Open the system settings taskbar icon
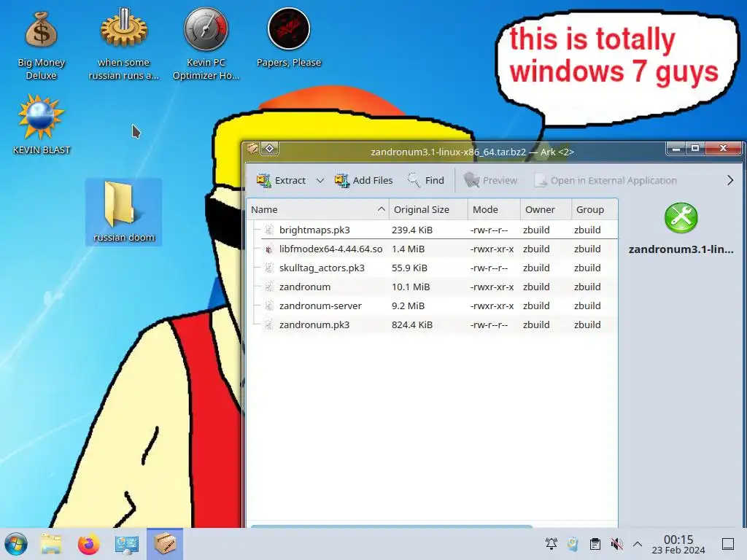 point(127,544)
